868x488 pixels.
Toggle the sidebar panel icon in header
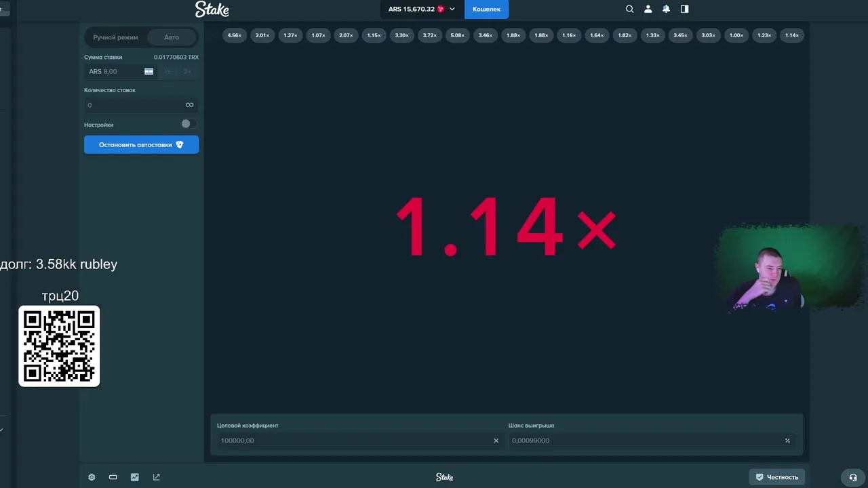(x=684, y=9)
